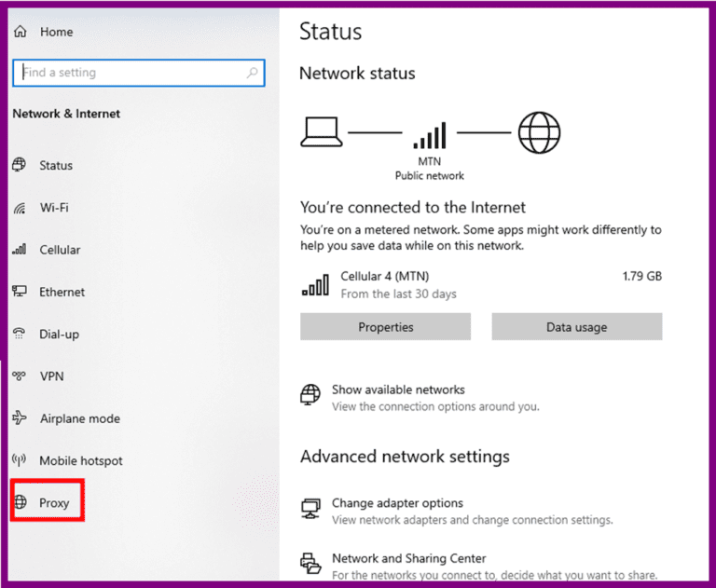Go to Mobile hotspot settings
The height and width of the screenshot is (588, 716).
point(80,460)
